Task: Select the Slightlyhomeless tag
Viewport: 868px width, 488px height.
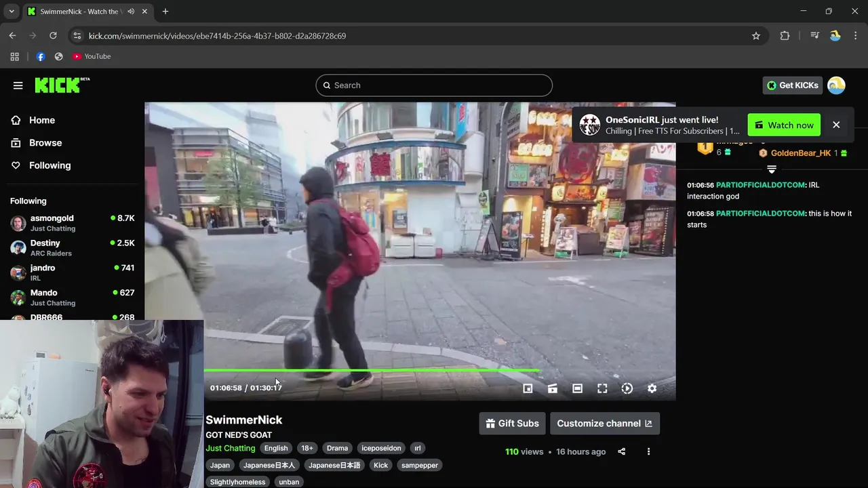Action: coord(237,482)
